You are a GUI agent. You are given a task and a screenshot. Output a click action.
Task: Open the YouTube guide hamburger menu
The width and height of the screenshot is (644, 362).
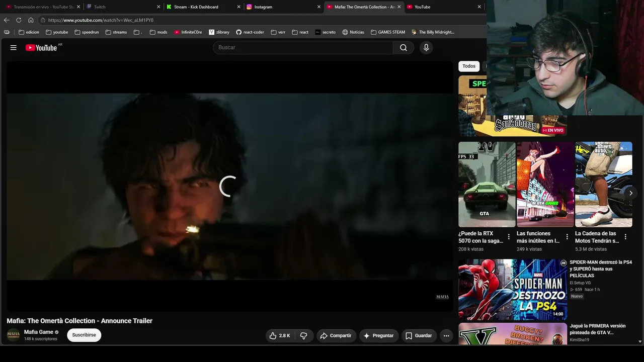[14, 48]
